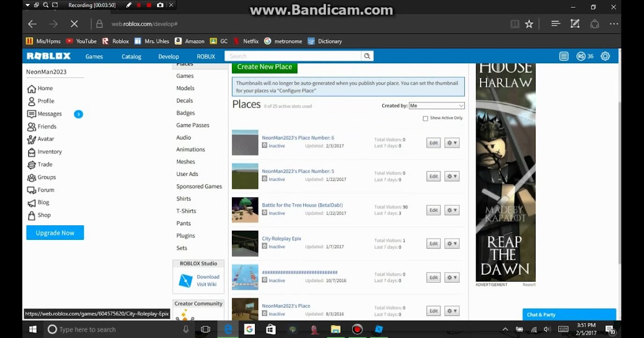
Task: Open Netflix bookmark in favorites bar
Action: pyautogui.click(x=246, y=41)
